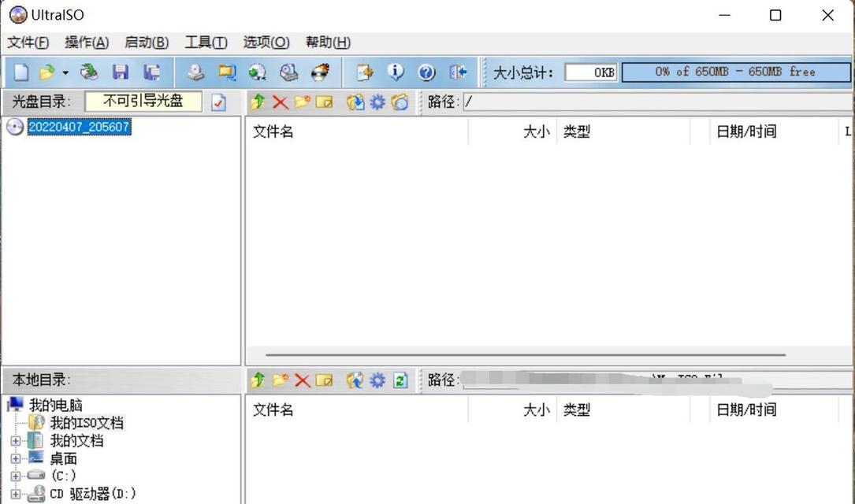Viewport: 855px width, 504px height.
Task: Click the Open CD/DVD drive icon
Action: [89, 72]
